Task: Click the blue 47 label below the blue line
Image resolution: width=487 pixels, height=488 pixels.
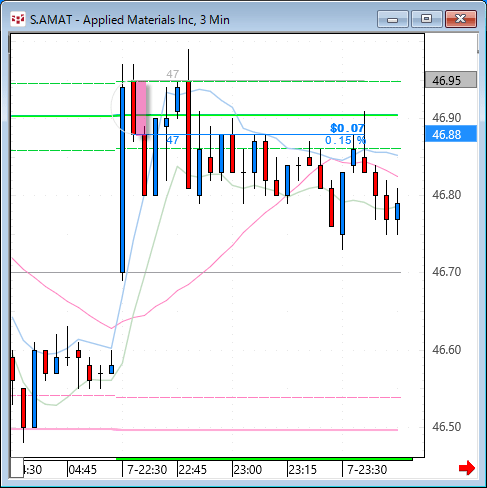Action: click(173, 140)
